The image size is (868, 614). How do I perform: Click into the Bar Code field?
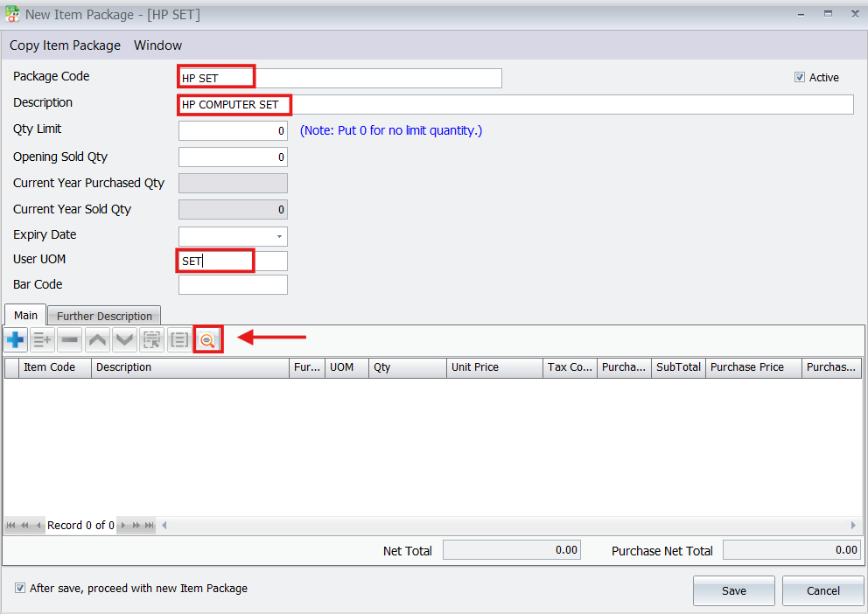pos(233,285)
